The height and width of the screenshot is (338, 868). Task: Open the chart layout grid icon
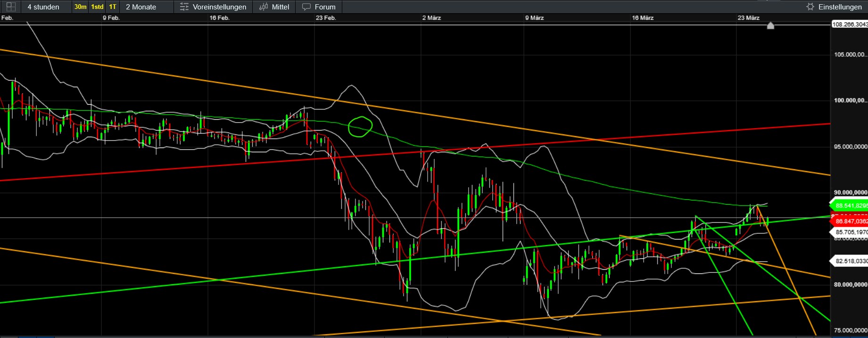coord(10,7)
